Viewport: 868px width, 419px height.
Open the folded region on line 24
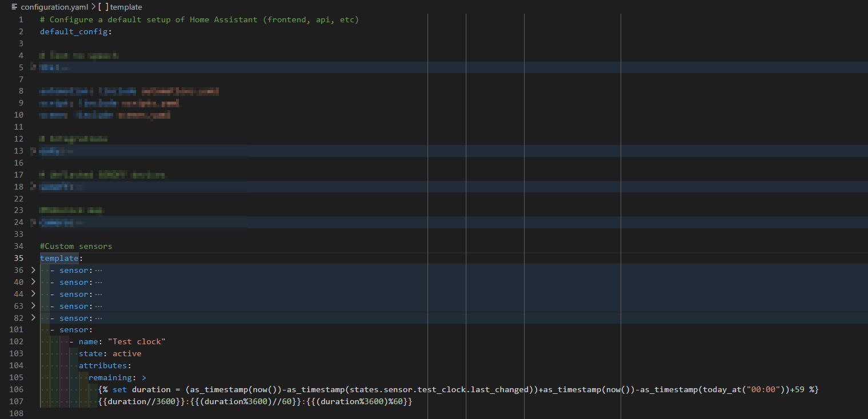(x=33, y=222)
